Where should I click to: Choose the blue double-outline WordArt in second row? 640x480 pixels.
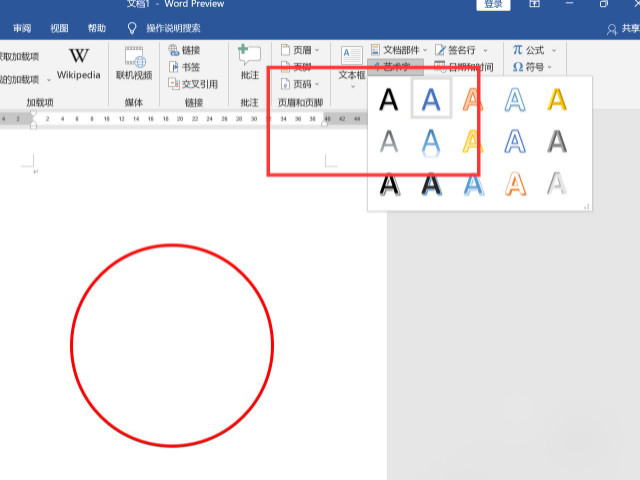coord(515,142)
